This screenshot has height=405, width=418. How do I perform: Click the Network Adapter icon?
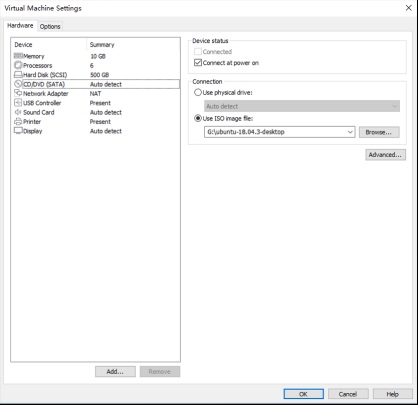18,93
